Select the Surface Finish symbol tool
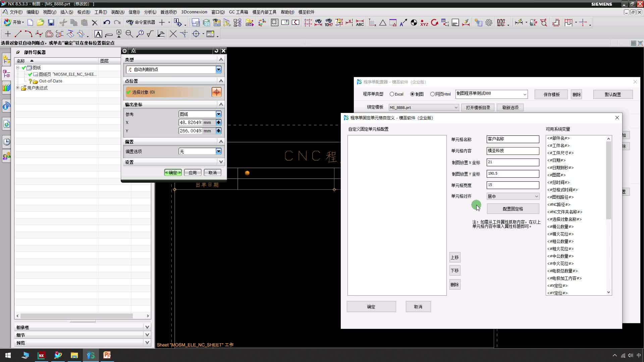 150,34
